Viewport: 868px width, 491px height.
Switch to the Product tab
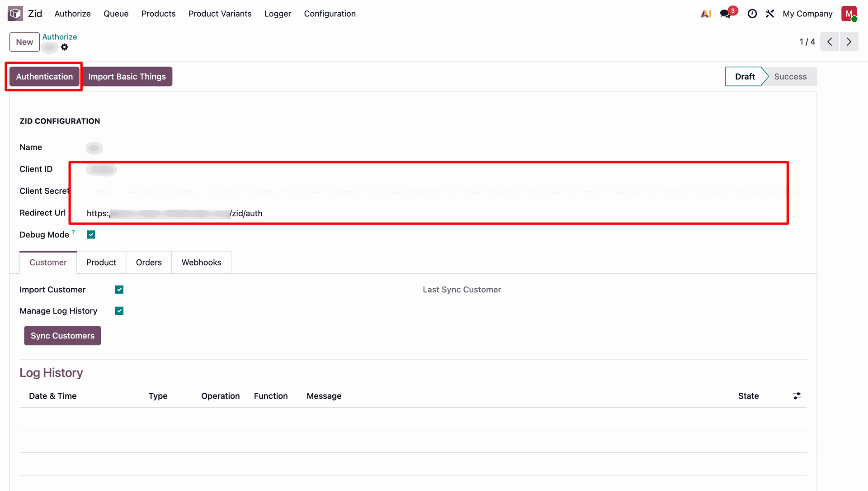tap(101, 262)
